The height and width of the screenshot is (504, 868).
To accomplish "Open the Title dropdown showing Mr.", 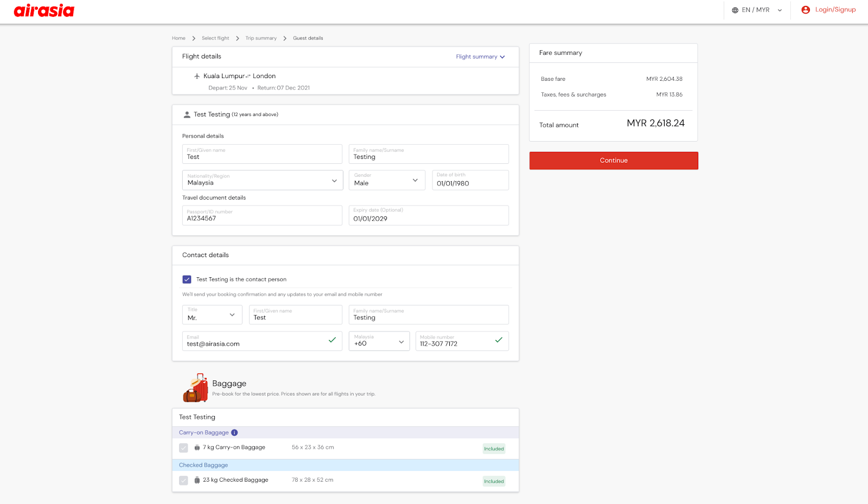I will tap(212, 315).
